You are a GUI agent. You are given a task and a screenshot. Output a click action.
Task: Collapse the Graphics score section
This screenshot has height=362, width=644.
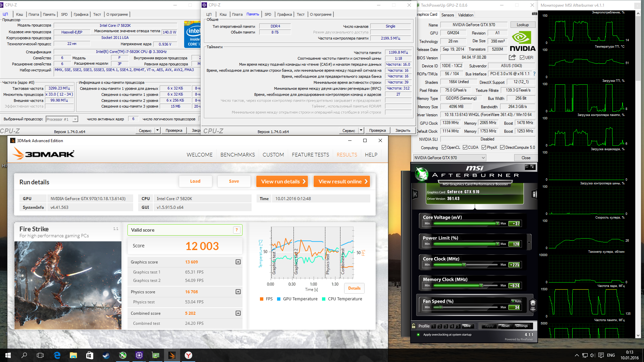(x=238, y=262)
